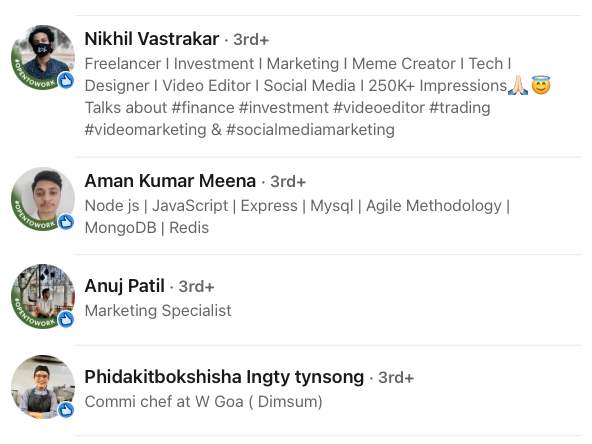Click the Marketing Specialist headline text
The width and height of the screenshot is (592, 444).
pyautogui.click(x=158, y=311)
